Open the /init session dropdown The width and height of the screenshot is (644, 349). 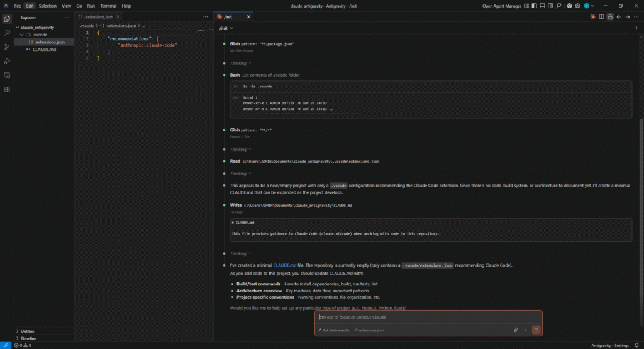click(226, 28)
